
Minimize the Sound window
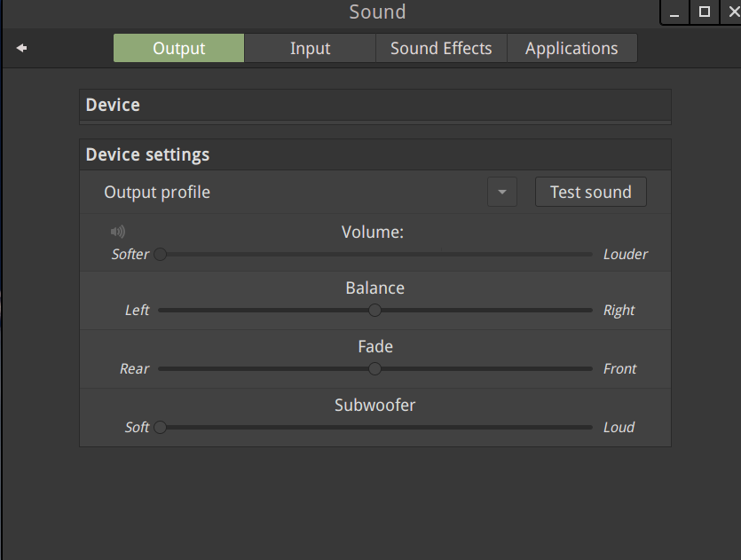click(x=674, y=12)
